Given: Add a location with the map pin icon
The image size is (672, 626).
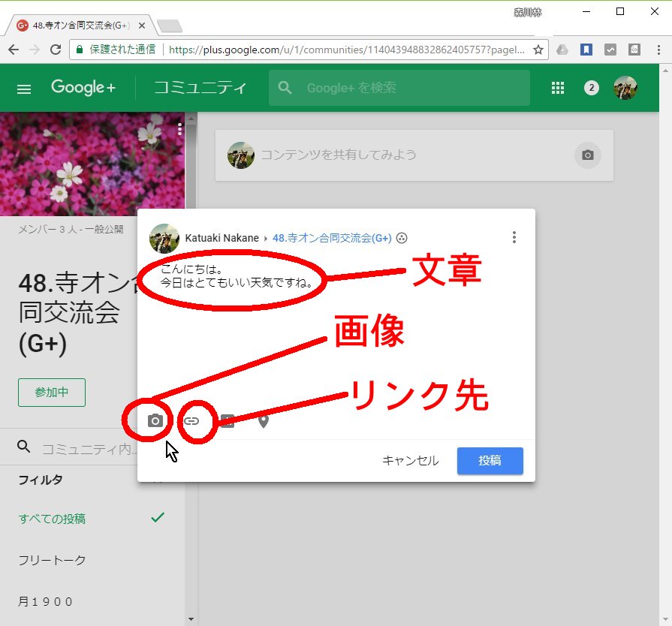Looking at the screenshot, I should coord(263,421).
